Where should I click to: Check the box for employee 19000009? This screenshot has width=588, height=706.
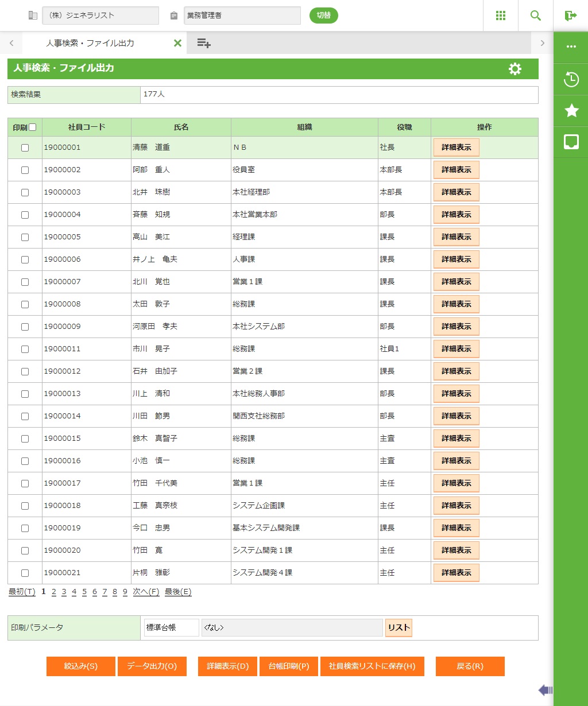25,327
